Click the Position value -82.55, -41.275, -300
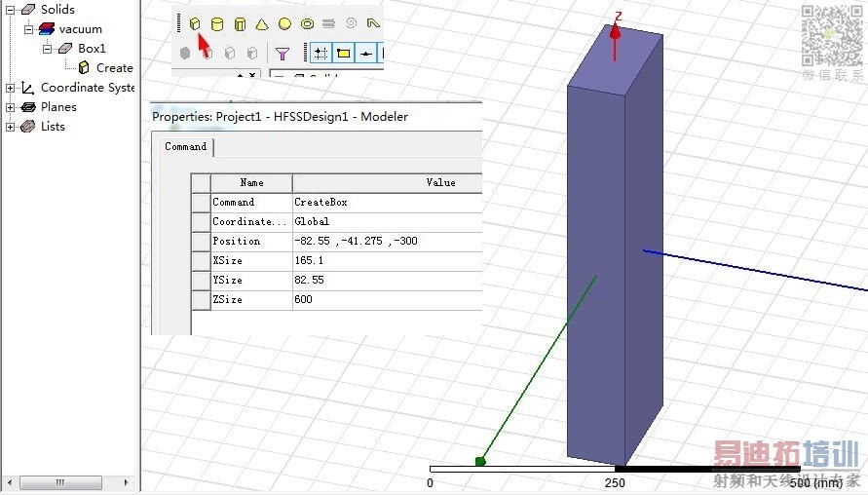Screen dimensions: 868x495 (x=388, y=242)
